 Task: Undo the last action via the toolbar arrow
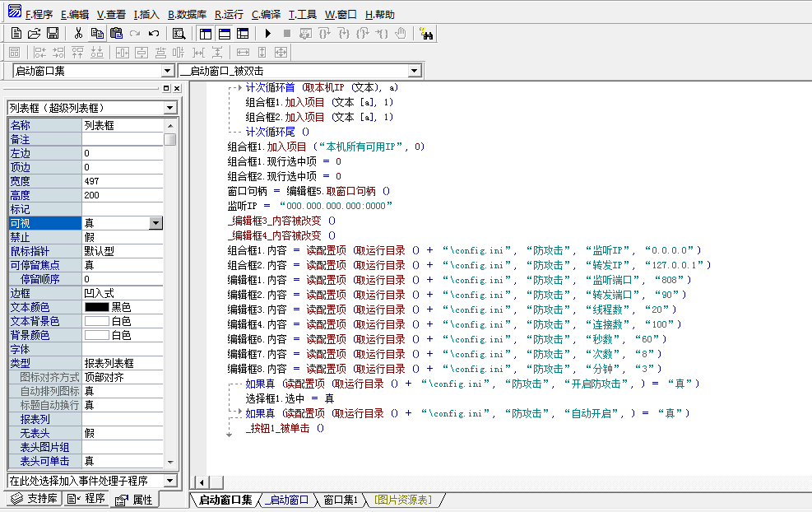pos(154,34)
